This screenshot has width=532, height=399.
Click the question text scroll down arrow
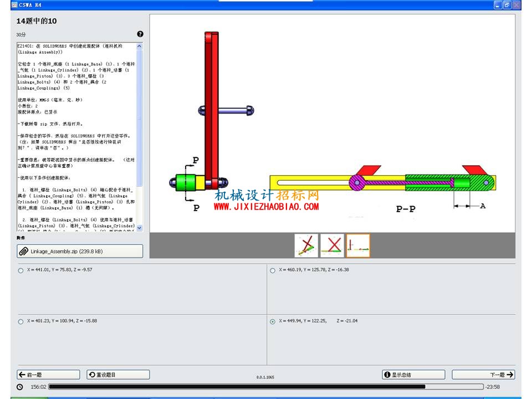coord(140,228)
